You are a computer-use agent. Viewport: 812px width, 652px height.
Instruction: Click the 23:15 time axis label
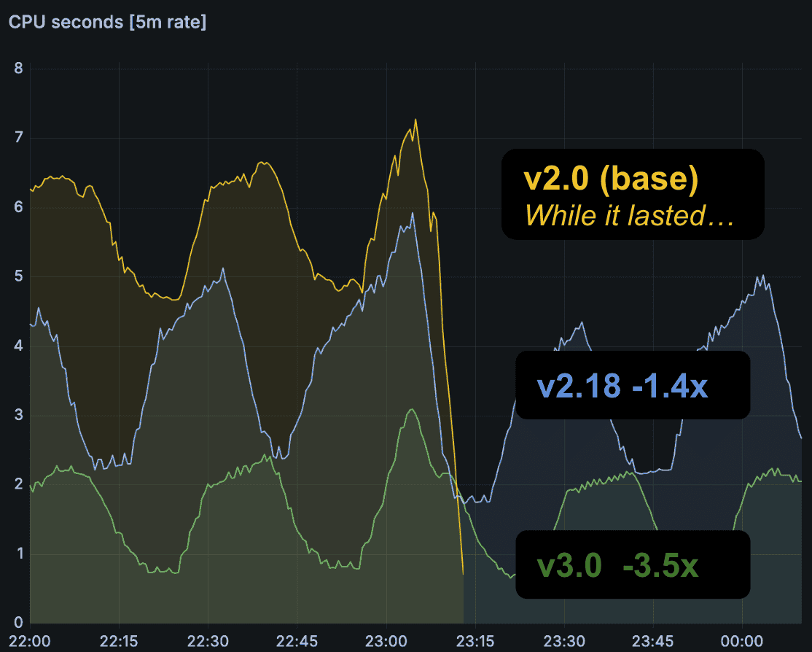tap(475, 640)
